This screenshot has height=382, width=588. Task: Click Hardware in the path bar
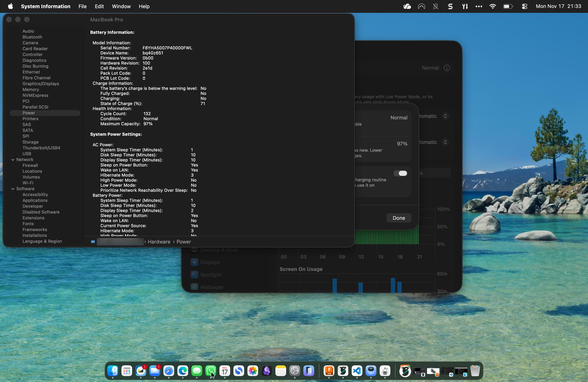coord(159,242)
